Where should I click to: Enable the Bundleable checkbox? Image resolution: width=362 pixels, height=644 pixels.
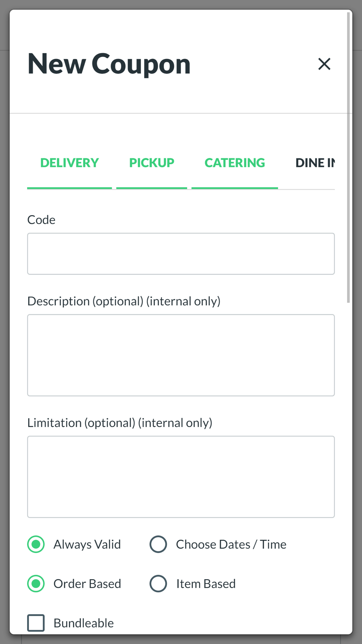(36, 623)
